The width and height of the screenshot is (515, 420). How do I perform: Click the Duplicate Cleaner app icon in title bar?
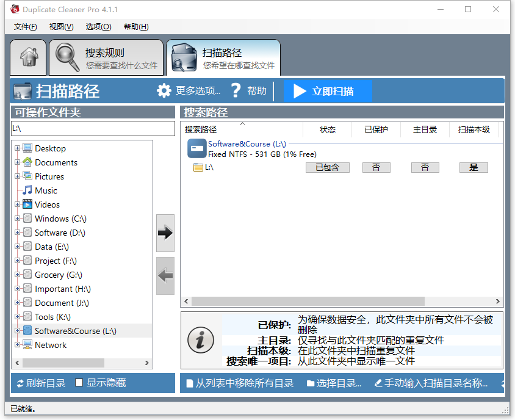coord(15,9)
